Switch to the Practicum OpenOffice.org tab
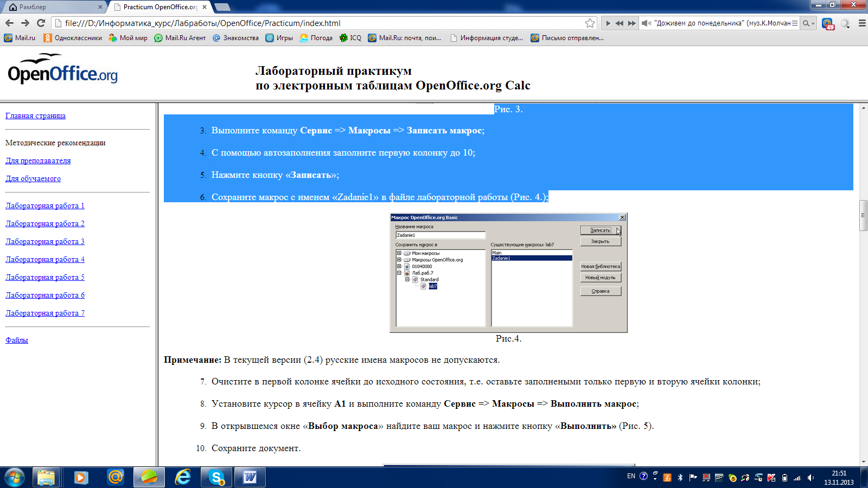This screenshot has width=868, height=488. [160, 7]
